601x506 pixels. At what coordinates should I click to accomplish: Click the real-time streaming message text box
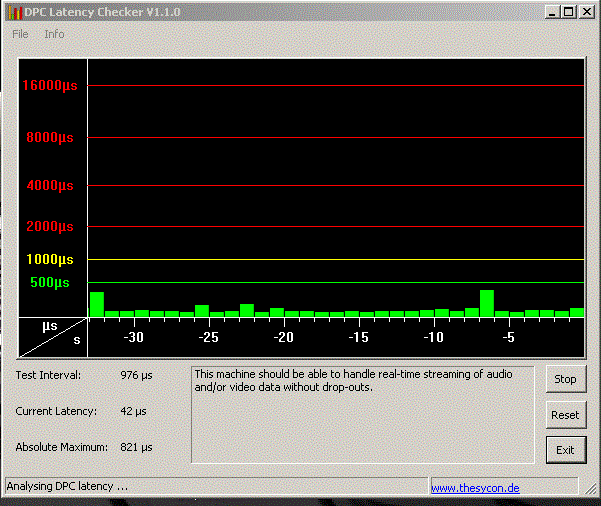point(363,415)
